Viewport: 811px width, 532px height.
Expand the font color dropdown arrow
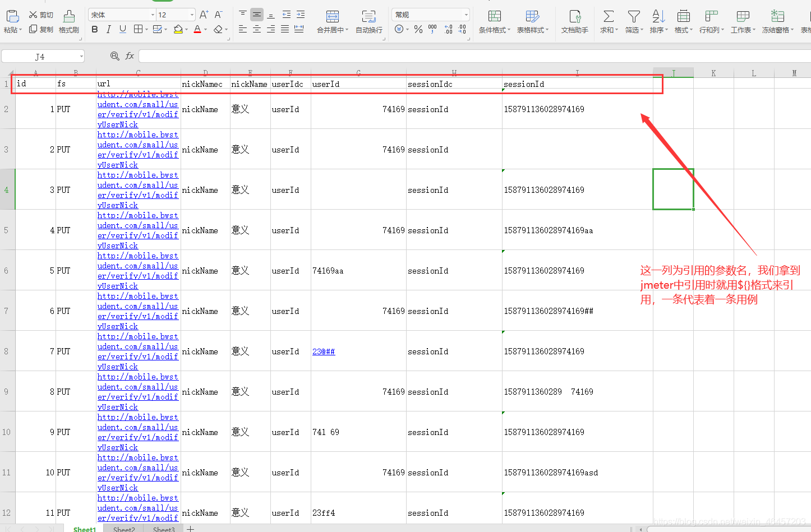[x=206, y=30]
